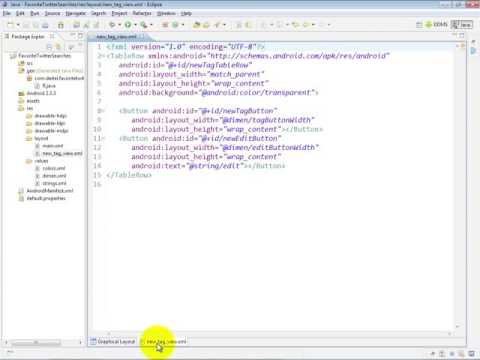Click the New file toolbar icon
This screenshot has height=360, width=480.
pos(11,25)
